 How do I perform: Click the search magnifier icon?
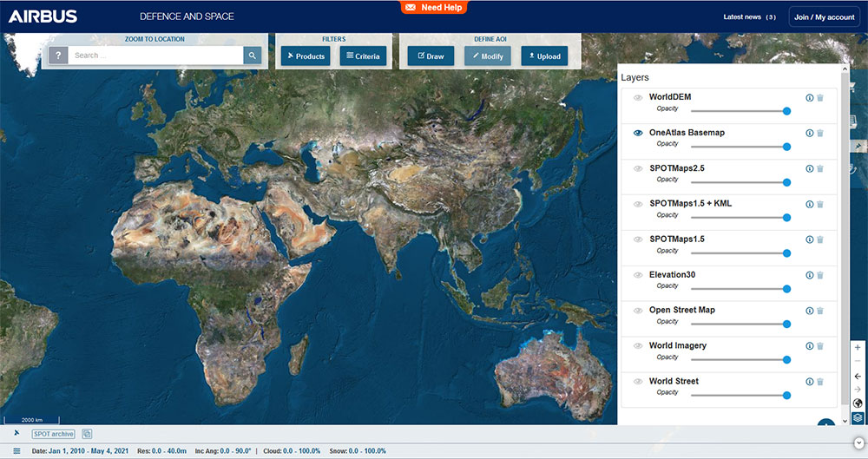252,56
